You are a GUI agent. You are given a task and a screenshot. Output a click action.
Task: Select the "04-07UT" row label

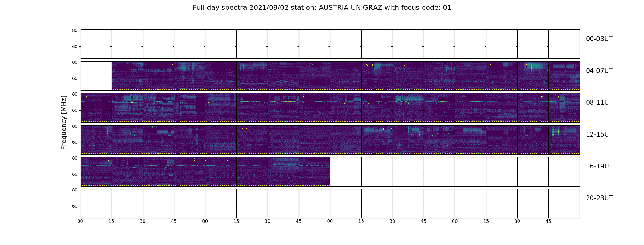tap(599, 71)
